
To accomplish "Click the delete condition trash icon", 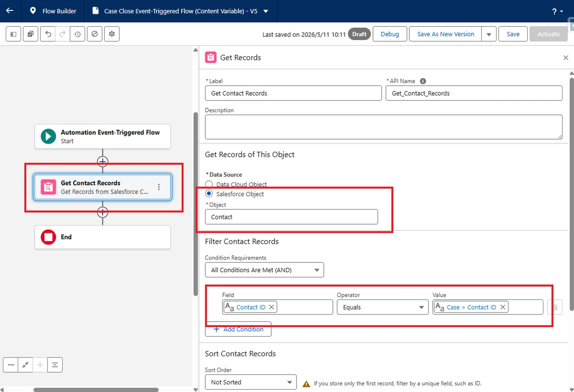I will pyautogui.click(x=555, y=307).
